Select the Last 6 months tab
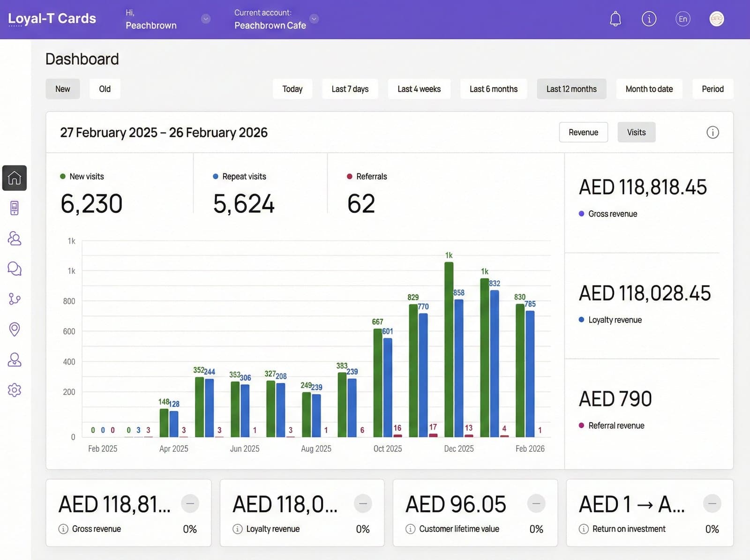750x560 pixels. point(494,89)
